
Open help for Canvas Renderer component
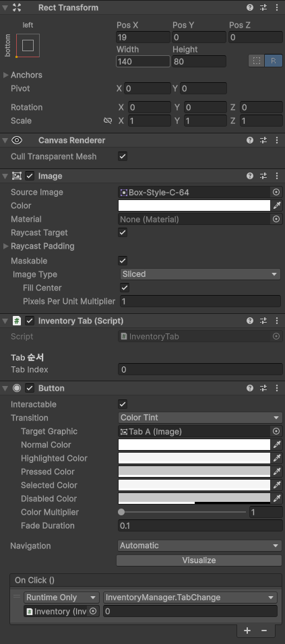click(250, 140)
